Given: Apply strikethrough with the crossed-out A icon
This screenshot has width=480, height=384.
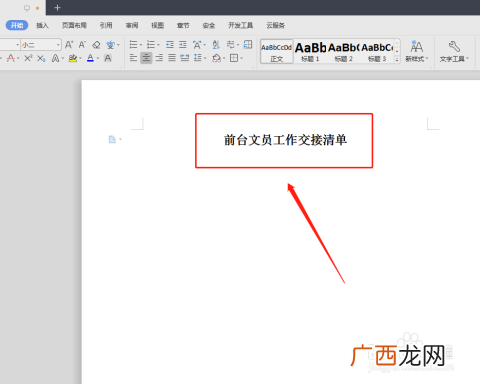Looking at the screenshot, I should [11, 58].
